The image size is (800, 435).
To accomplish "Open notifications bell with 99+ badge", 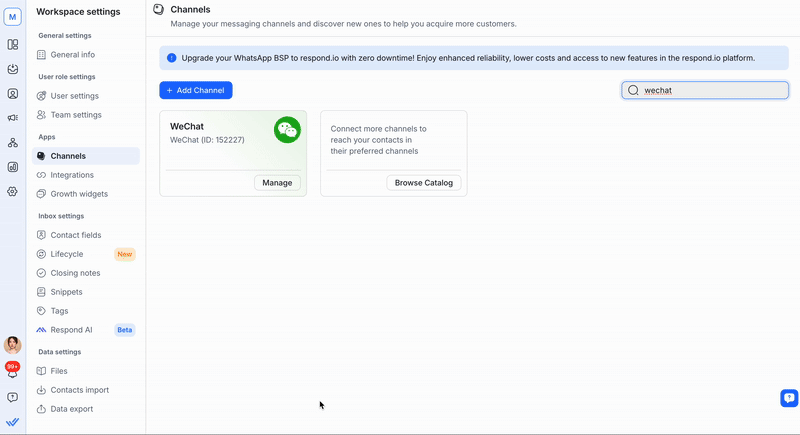I will pyautogui.click(x=13, y=371).
